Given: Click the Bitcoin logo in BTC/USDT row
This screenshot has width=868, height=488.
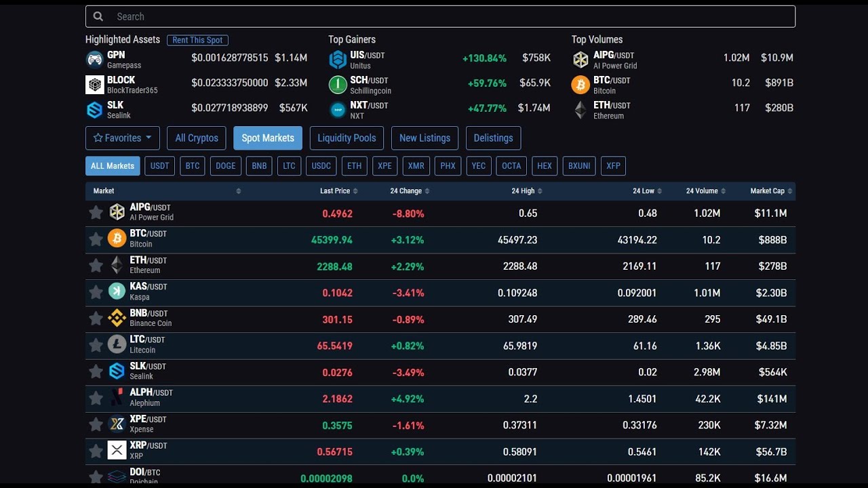Looking at the screenshot, I should [117, 239].
